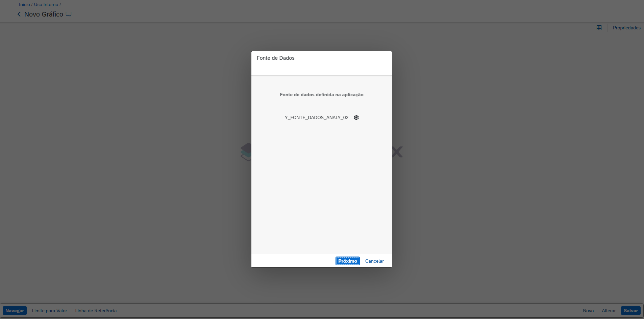644x319 pixels.
Task: Cancel the Fonte de Dados dialog
Action: [x=374, y=261]
